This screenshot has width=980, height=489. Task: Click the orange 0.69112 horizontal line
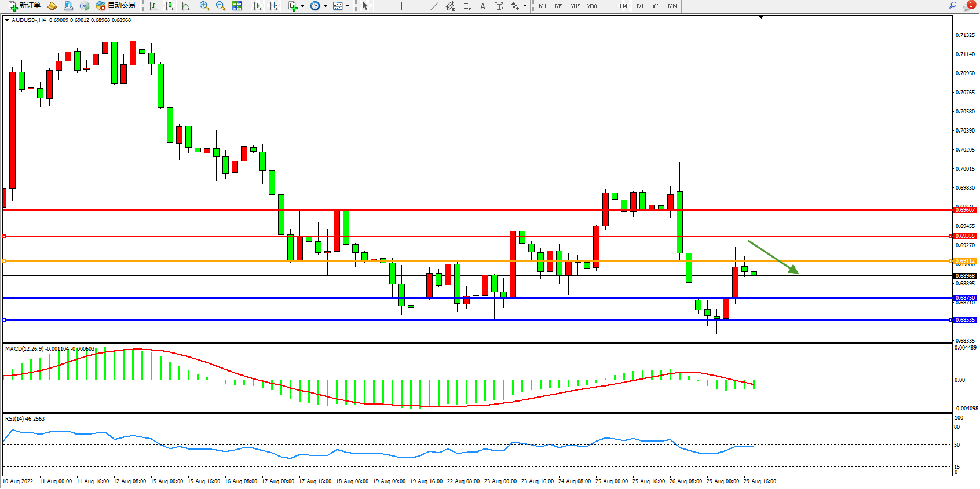tap(463, 261)
